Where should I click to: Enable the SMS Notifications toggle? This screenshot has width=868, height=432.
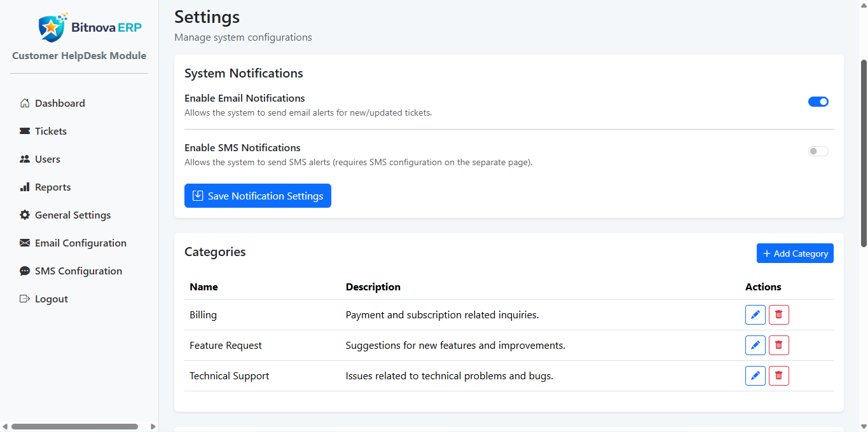[x=818, y=151]
